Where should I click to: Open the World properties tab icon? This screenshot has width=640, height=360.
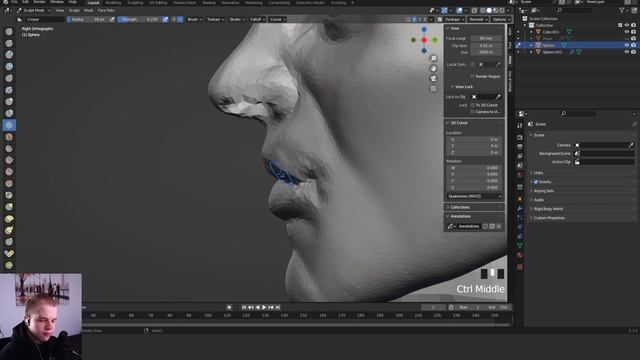point(520,175)
